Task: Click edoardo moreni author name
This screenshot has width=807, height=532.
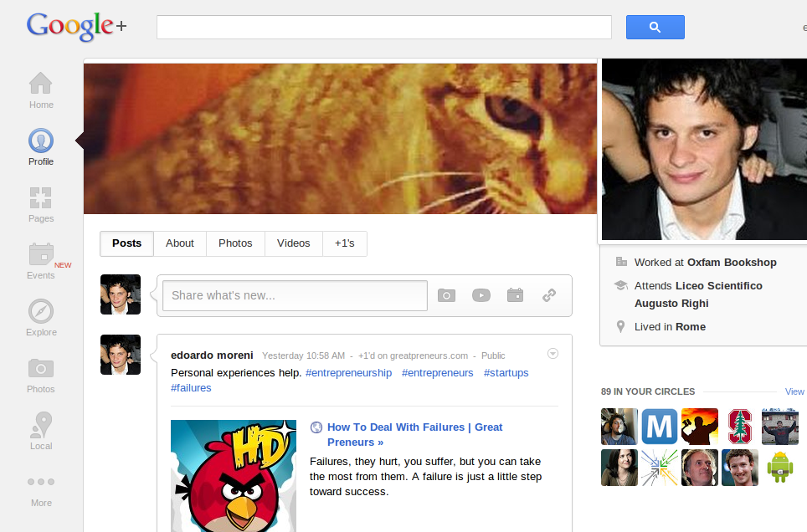Action: (x=212, y=355)
